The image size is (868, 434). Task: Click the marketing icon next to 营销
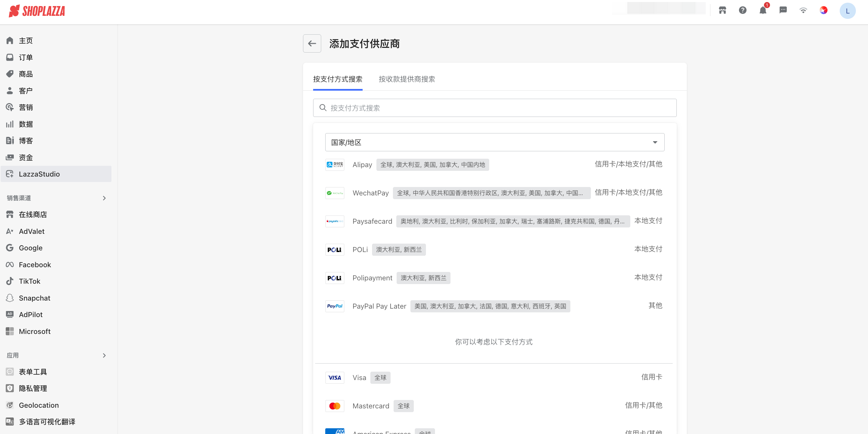coord(10,107)
